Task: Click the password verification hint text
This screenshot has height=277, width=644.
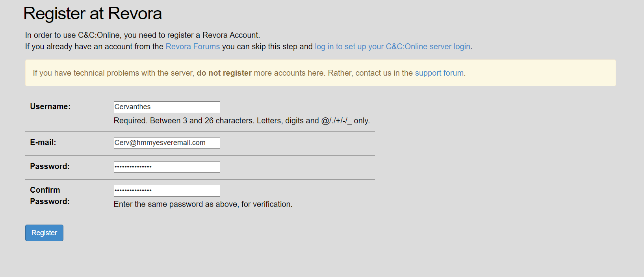Action: coord(203,204)
